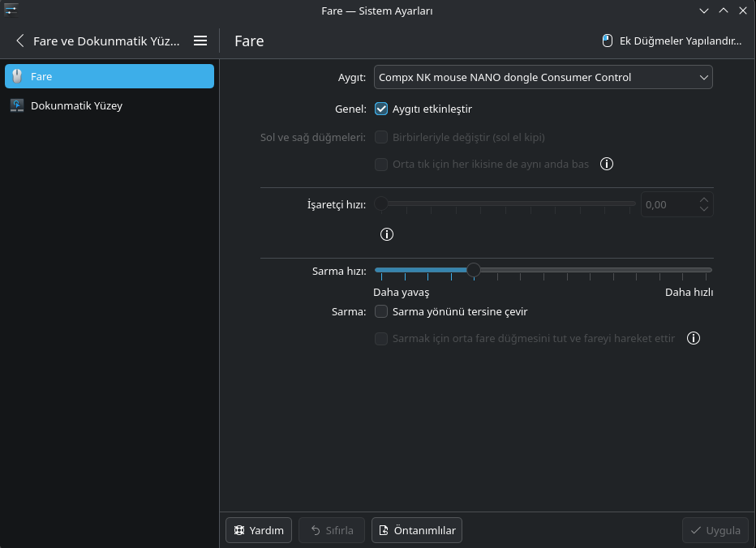Toggle Birbirleriyle değiştir (sol el kipi) checkbox
This screenshot has height=548, width=756.
(381, 137)
